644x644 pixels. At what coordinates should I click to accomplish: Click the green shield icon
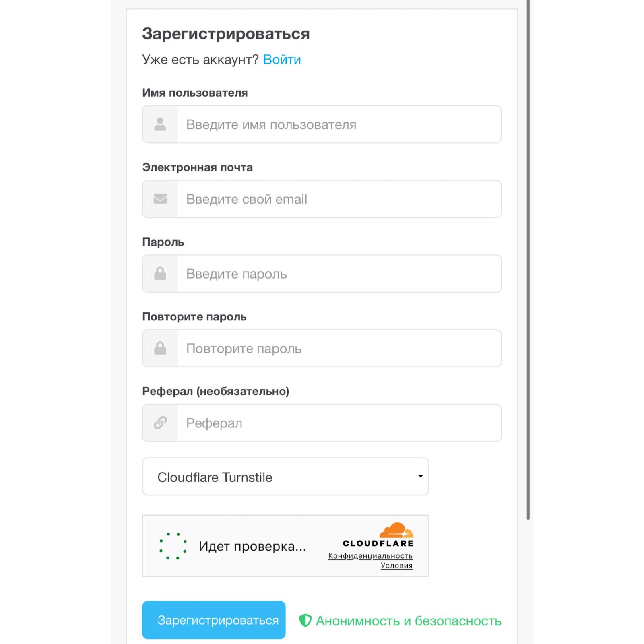(x=305, y=620)
